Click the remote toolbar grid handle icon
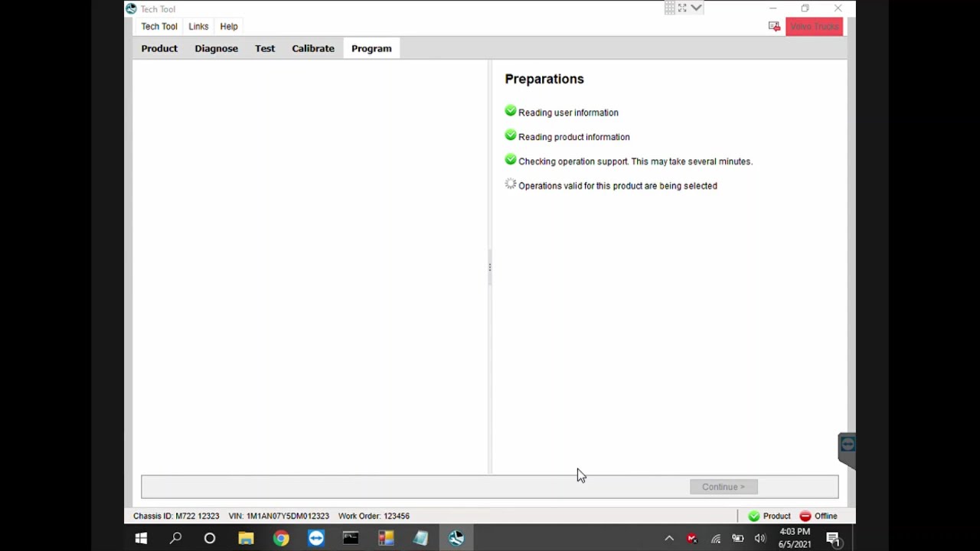Viewport: 980px width, 551px height. click(670, 8)
